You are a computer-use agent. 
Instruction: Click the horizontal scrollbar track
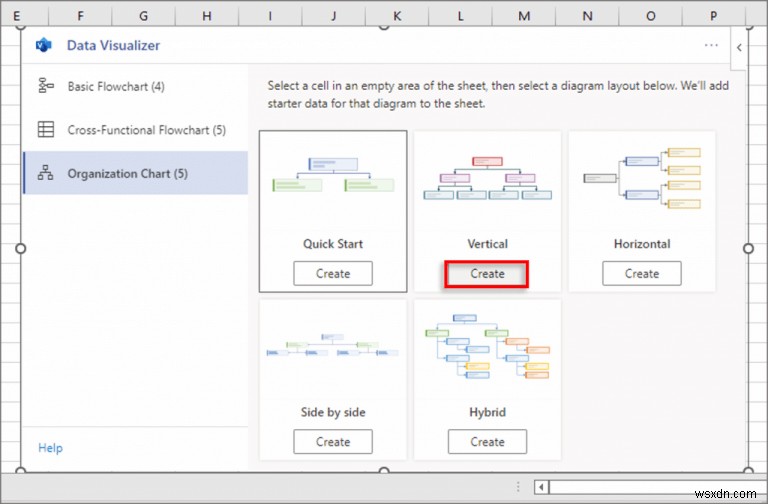point(658,487)
